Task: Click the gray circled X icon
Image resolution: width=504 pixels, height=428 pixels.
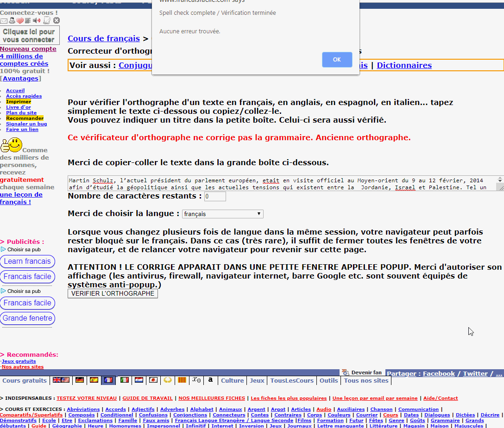Action: pyautogui.click(x=57, y=21)
